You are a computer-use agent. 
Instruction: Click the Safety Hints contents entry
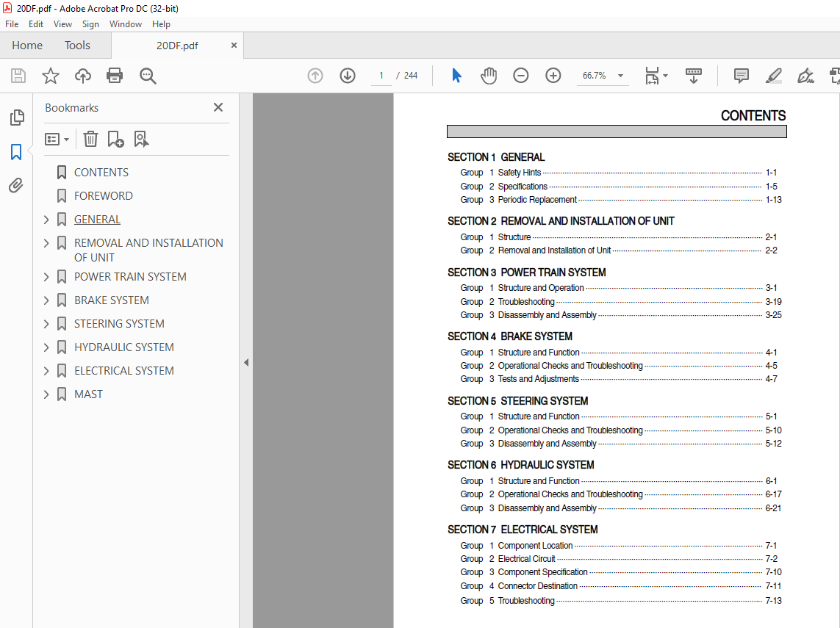coord(618,173)
